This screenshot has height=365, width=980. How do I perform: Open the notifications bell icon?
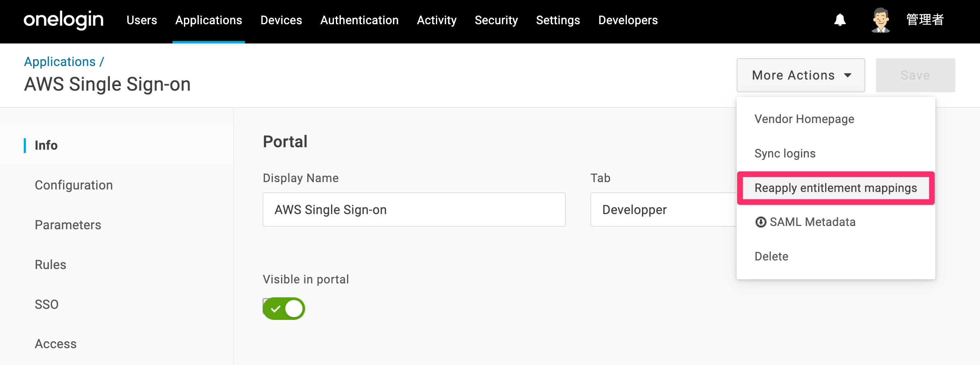pos(840,20)
